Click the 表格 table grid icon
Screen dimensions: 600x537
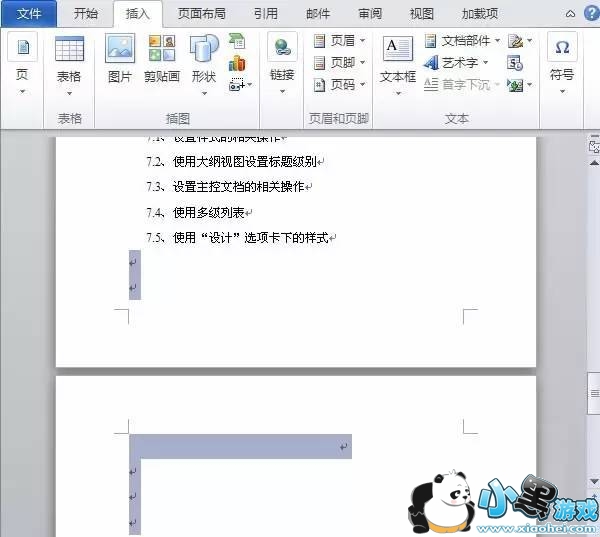[69, 49]
